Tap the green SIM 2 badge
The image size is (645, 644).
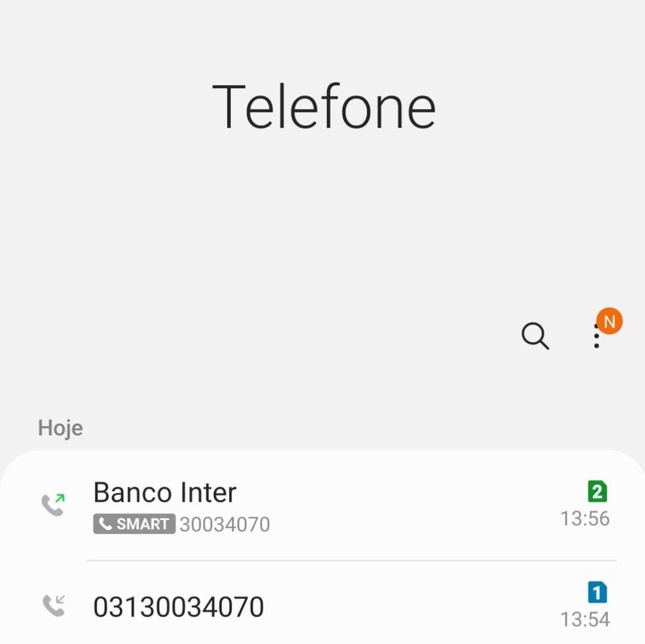(x=597, y=492)
